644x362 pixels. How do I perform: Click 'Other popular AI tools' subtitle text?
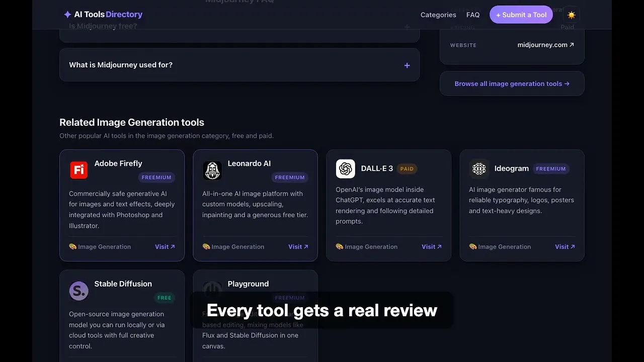(x=167, y=136)
